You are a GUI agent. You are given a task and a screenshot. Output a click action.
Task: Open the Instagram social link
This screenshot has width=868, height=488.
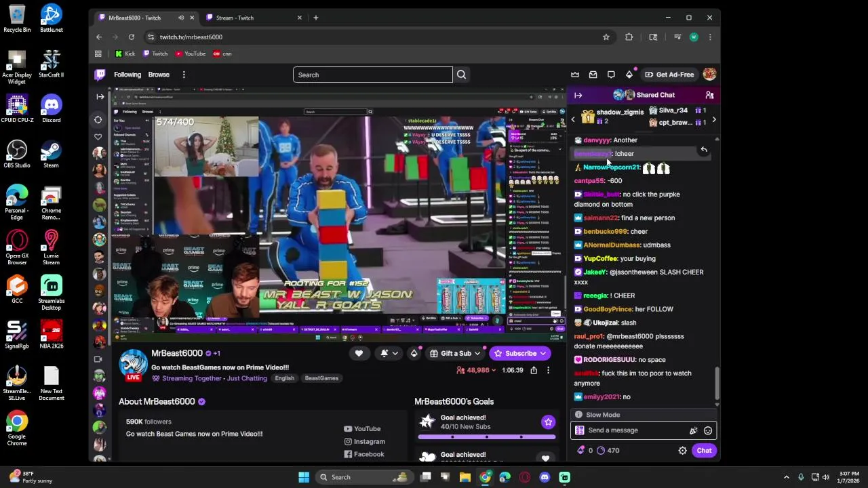pyautogui.click(x=364, y=441)
